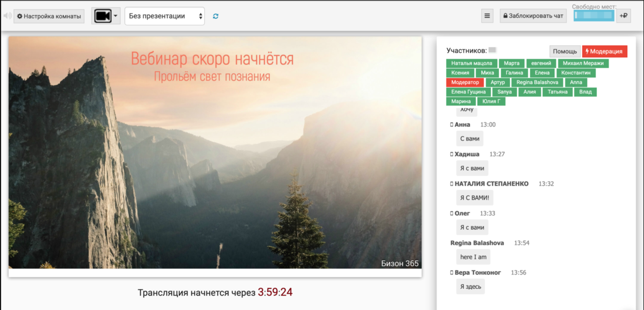This screenshot has height=310, width=644.
Task: Select participant Татьяна
Action: (x=557, y=92)
